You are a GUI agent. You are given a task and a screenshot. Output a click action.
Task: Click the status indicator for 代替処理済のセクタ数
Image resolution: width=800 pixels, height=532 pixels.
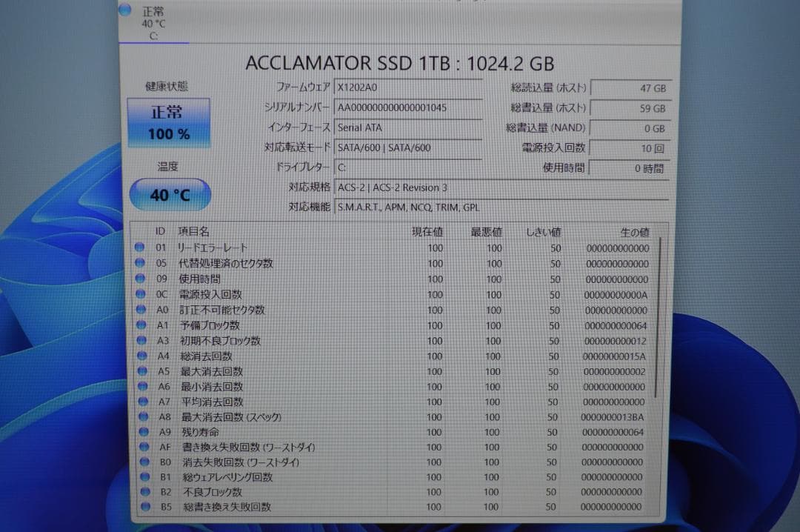point(142,264)
